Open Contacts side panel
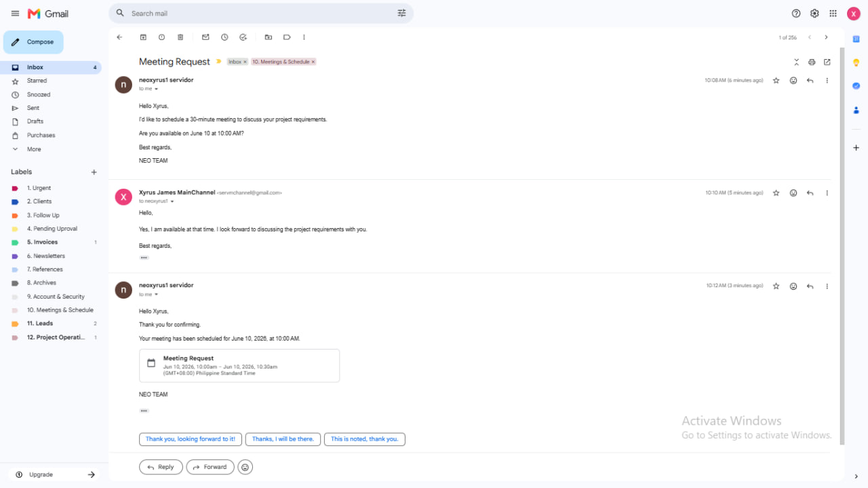The image size is (868, 488). [x=856, y=110]
